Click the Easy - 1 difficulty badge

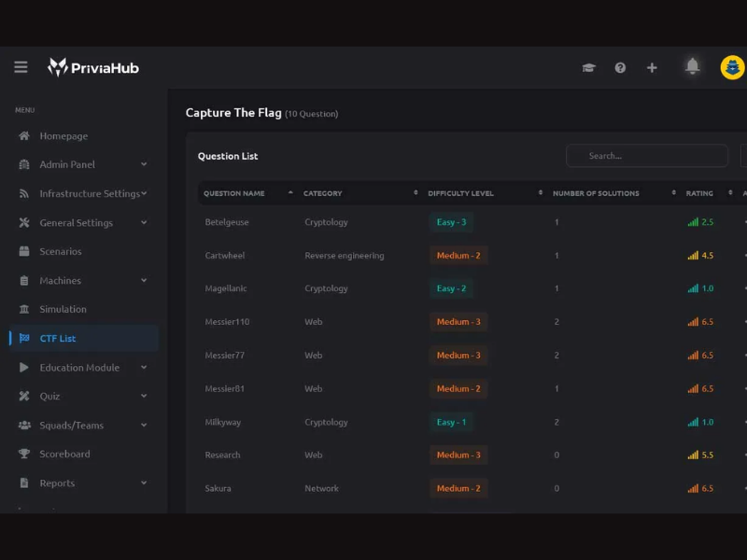[x=451, y=422]
